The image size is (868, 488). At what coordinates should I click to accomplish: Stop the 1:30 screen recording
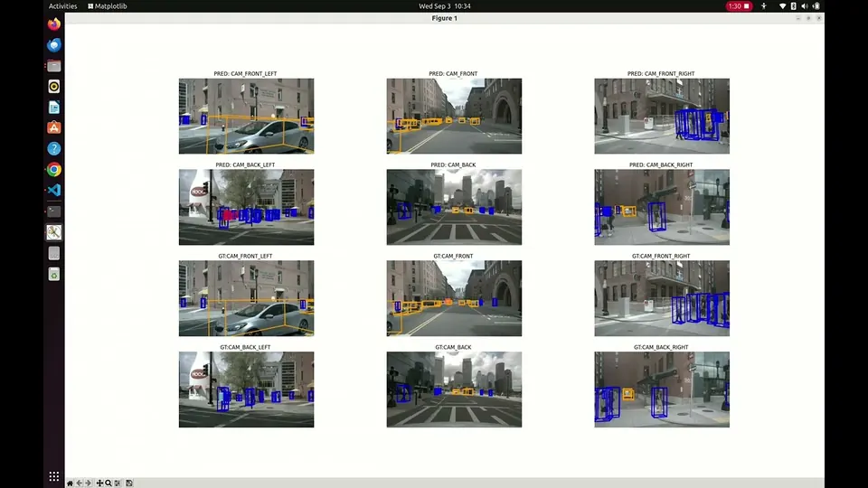click(x=739, y=6)
